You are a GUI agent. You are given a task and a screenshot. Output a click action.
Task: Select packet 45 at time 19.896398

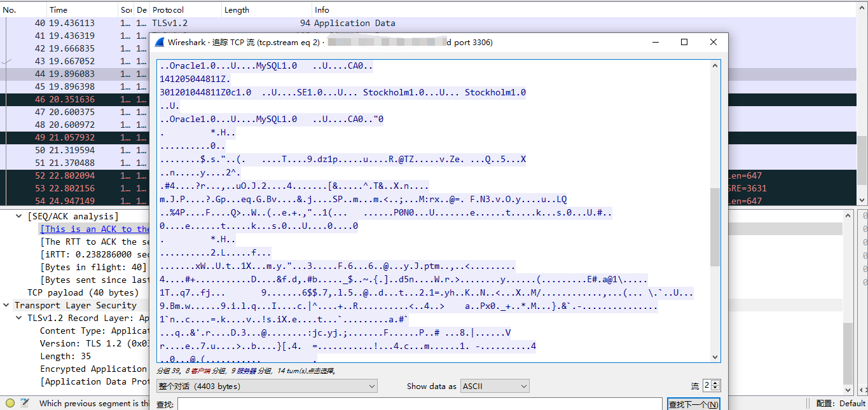pyautogui.click(x=75, y=86)
